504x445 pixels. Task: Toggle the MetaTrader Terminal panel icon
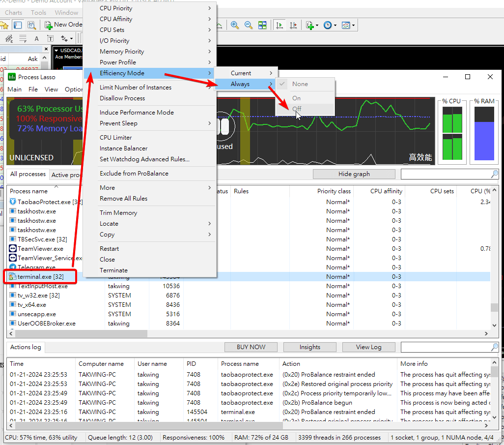[x=18, y=25]
